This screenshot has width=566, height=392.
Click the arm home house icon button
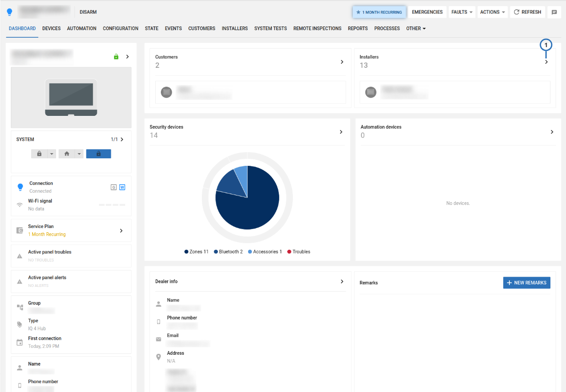67,154
